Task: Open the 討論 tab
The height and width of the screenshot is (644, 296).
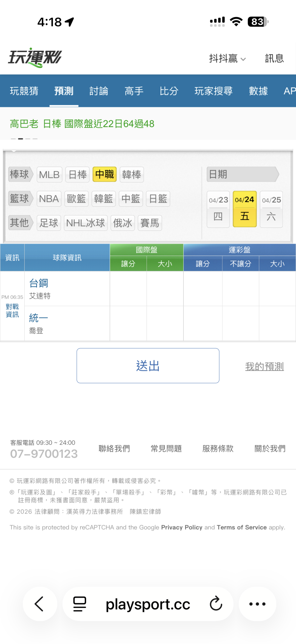Action: 99,91
